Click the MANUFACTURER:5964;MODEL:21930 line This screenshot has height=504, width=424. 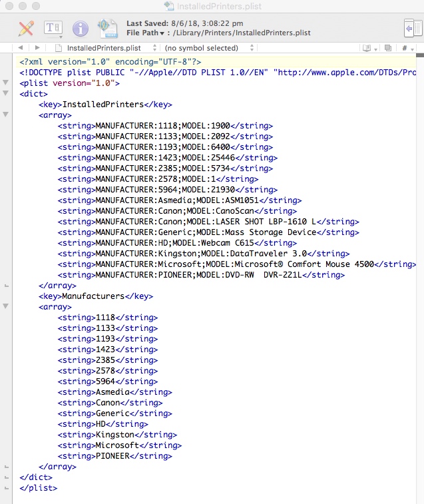coord(168,189)
